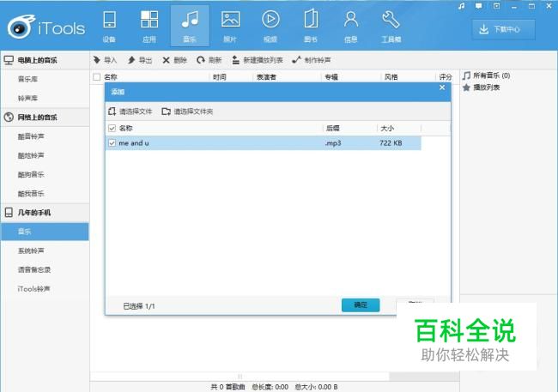Image resolution: width=558 pixels, height=392 pixels.
Task: Sort main list by Album (专辑) column
Action: [331, 77]
